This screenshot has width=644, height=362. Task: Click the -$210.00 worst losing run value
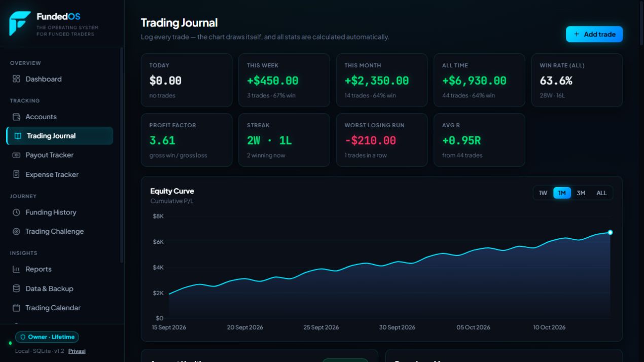pyautogui.click(x=370, y=140)
